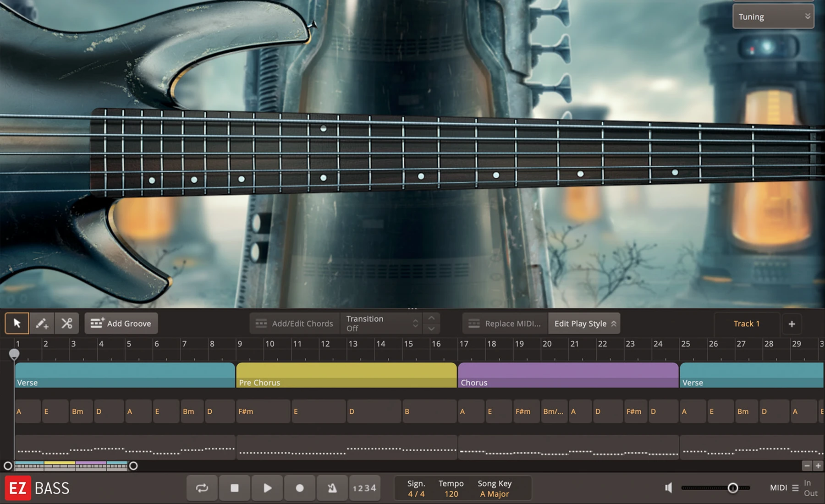This screenshot has width=825, height=504.
Task: Mute with the speaker icon
Action: tap(669, 488)
